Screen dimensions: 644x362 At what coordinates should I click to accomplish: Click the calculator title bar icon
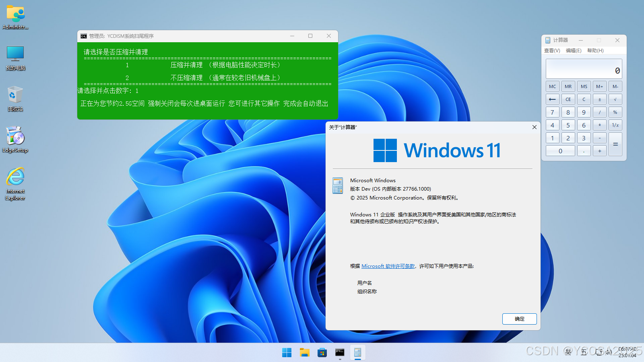coord(548,40)
